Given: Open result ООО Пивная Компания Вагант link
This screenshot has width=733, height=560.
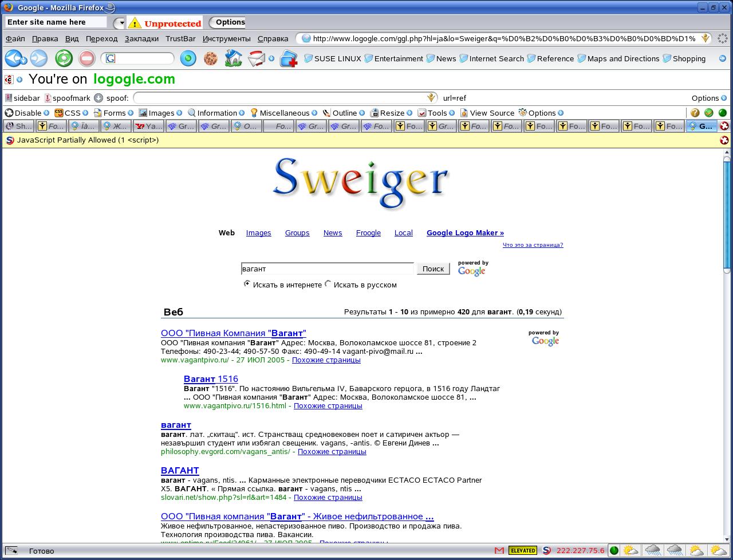Looking at the screenshot, I should click(x=234, y=333).
